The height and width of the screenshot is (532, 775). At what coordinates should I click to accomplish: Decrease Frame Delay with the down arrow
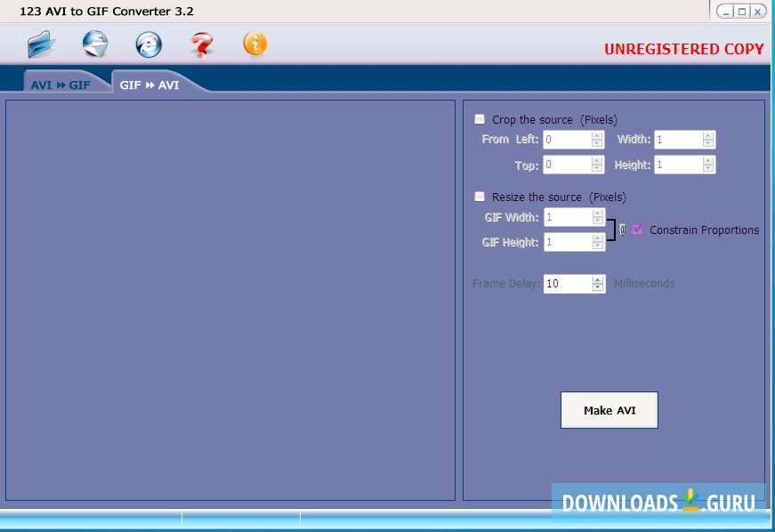[x=598, y=287]
